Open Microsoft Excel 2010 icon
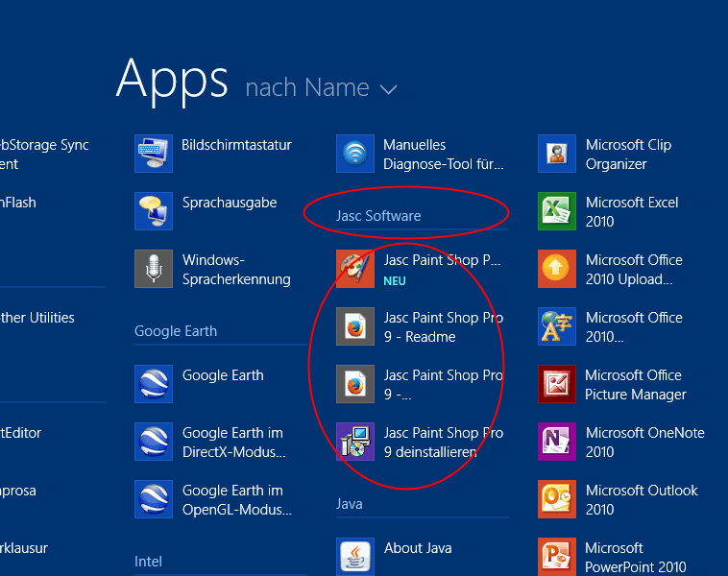The height and width of the screenshot is (576, 728). pyautogui.click(x=557, y=211)
